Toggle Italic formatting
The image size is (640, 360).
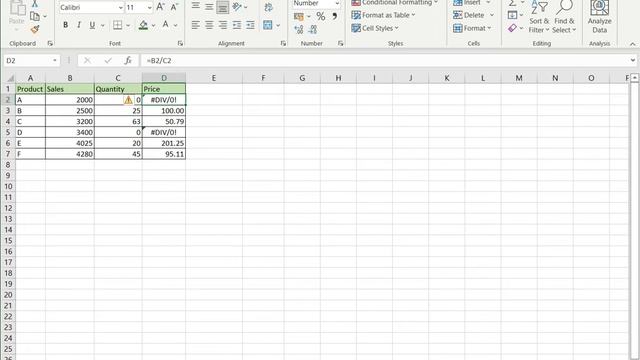coord(79,25)
